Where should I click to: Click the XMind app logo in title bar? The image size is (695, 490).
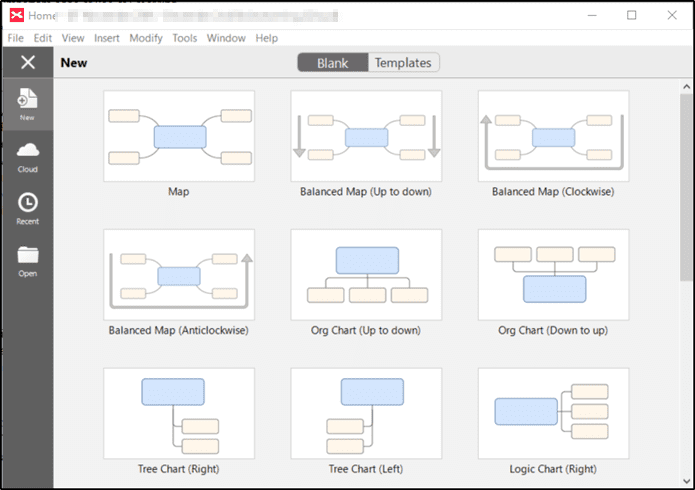pyautogui.click(x=17, y=15)
